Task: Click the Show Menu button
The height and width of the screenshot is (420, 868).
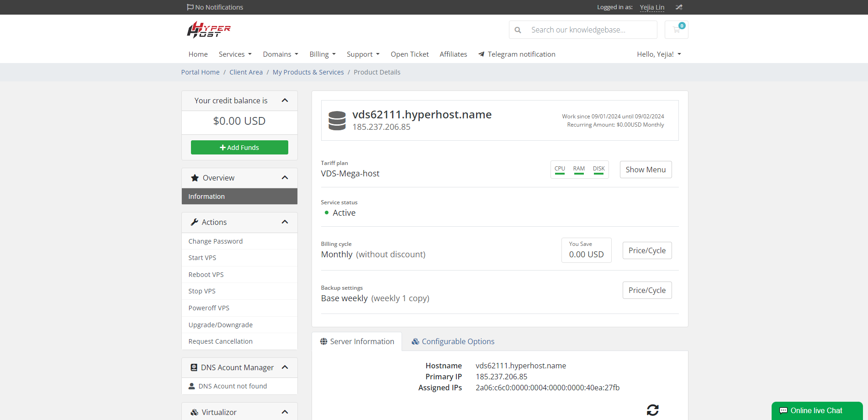Action: (x=646, y=170)
